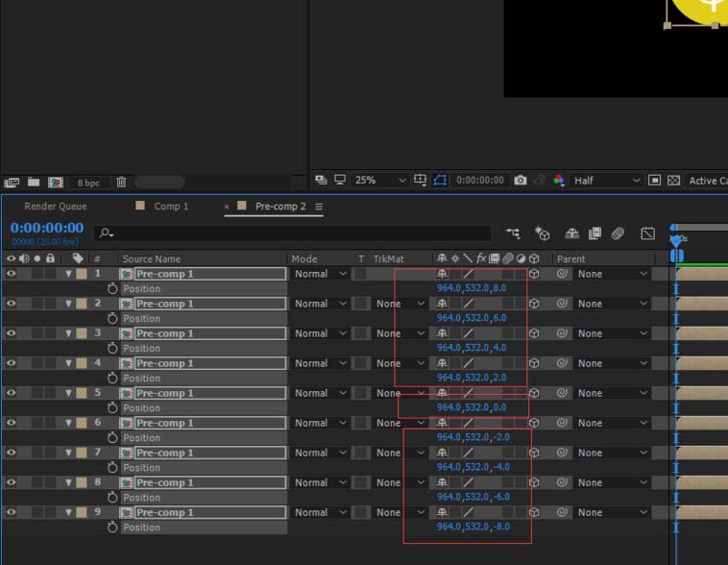The width and height of the screenshot is (728, 565).
Task: Click layer 8 label color swatch
Action: 82,482
